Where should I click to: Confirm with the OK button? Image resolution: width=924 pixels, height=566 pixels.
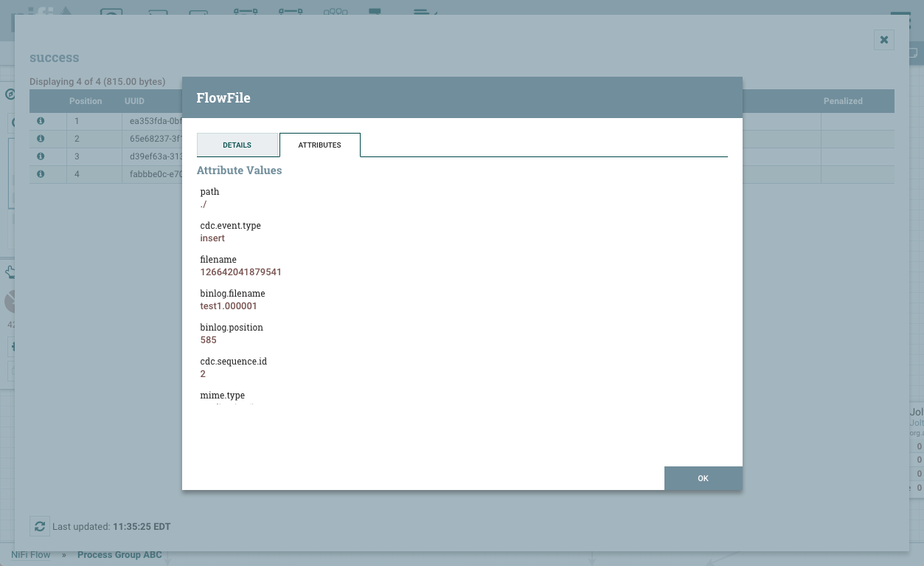[x=703, y=478]
